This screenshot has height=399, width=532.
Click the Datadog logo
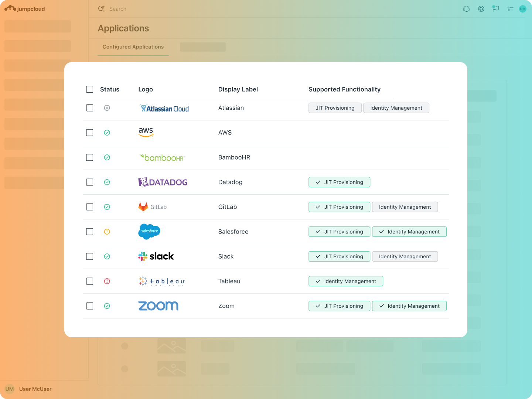tap(163, 182)
